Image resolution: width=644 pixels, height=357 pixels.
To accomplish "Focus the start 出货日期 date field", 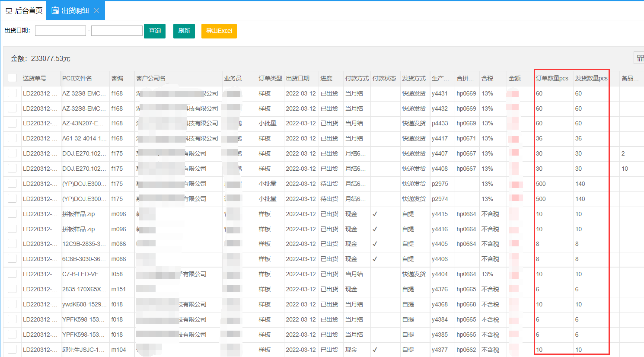I will click(x=61, y=31).
